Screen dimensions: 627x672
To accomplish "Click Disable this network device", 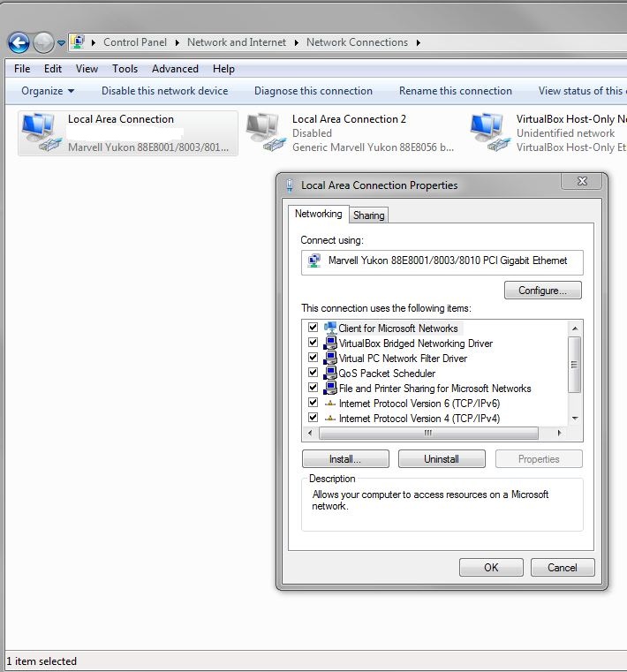I will click(x=164, y=91).
